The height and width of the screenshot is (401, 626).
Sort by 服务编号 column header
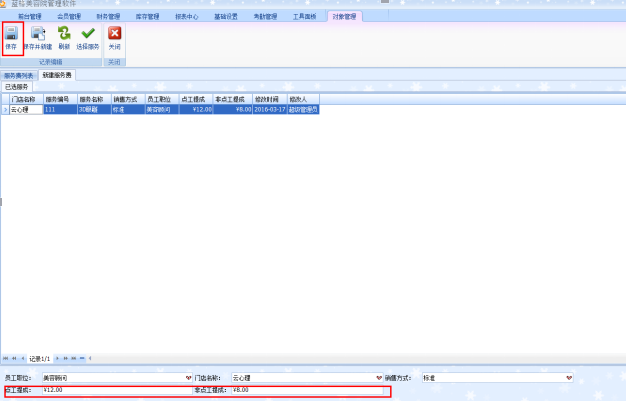coord(60,99)
